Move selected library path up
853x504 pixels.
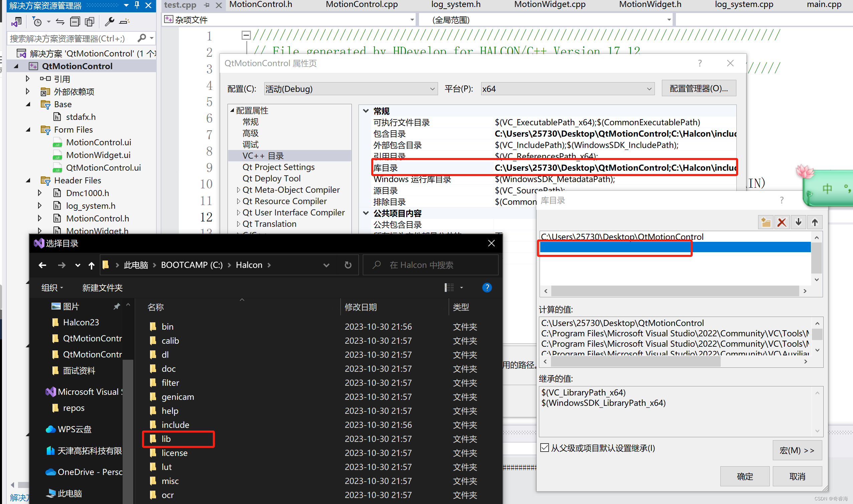(x=815, y=222)
